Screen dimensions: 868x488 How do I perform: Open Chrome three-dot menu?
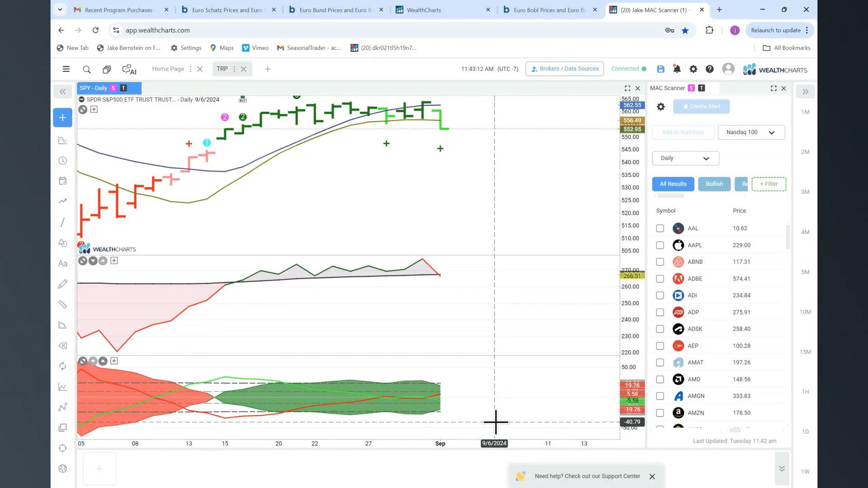807,30
